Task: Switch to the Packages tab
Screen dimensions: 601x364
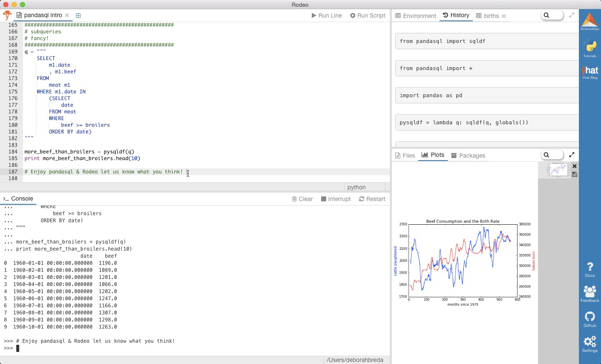Action: (468, 156)
